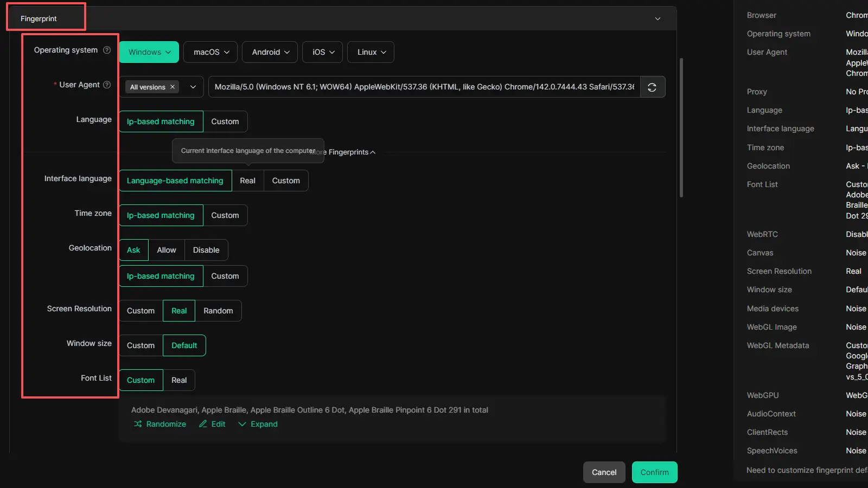Screen dimensions: 868x488
Task: Set Geolocation to Disable
Action: [206, 250]
